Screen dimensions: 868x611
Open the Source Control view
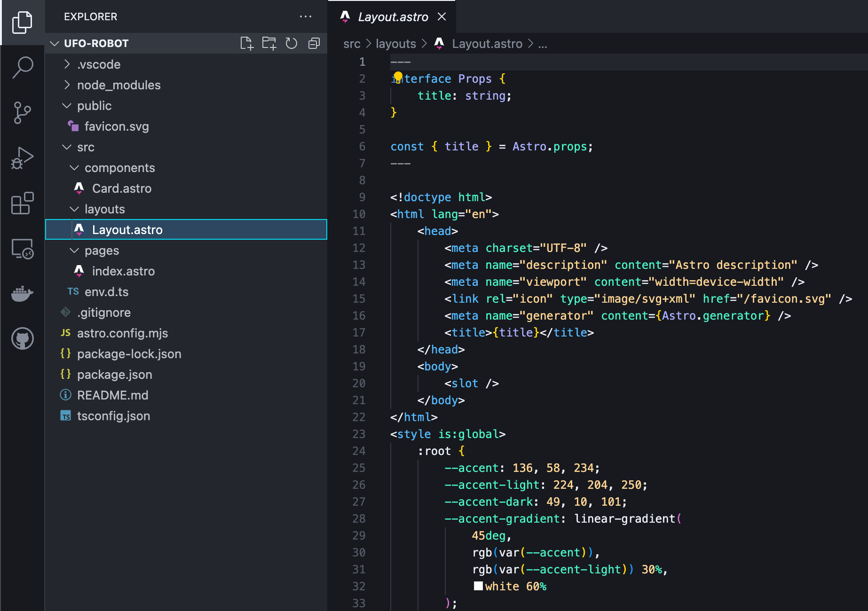pos(22,113)
